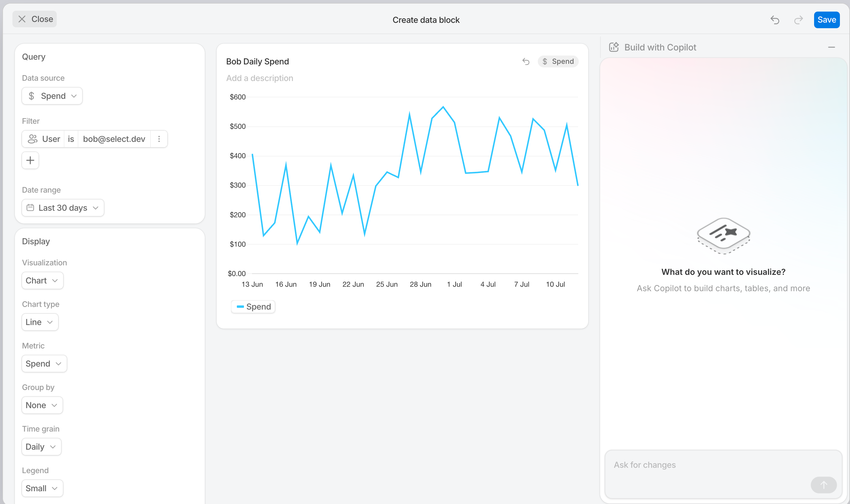This screenshot has height=504, width=850.
Task: Click the '22 Jun' x-axis label
Action: click(353, 284)
